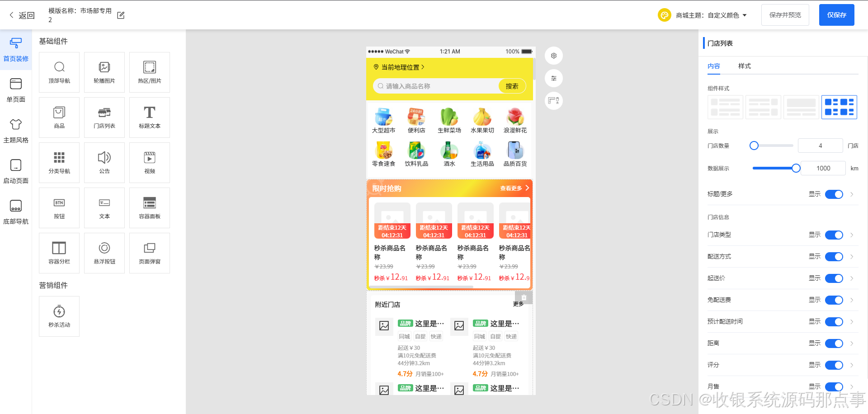Choose the third component layout style
Screen dimensions: 868x414
coord(801,107)
